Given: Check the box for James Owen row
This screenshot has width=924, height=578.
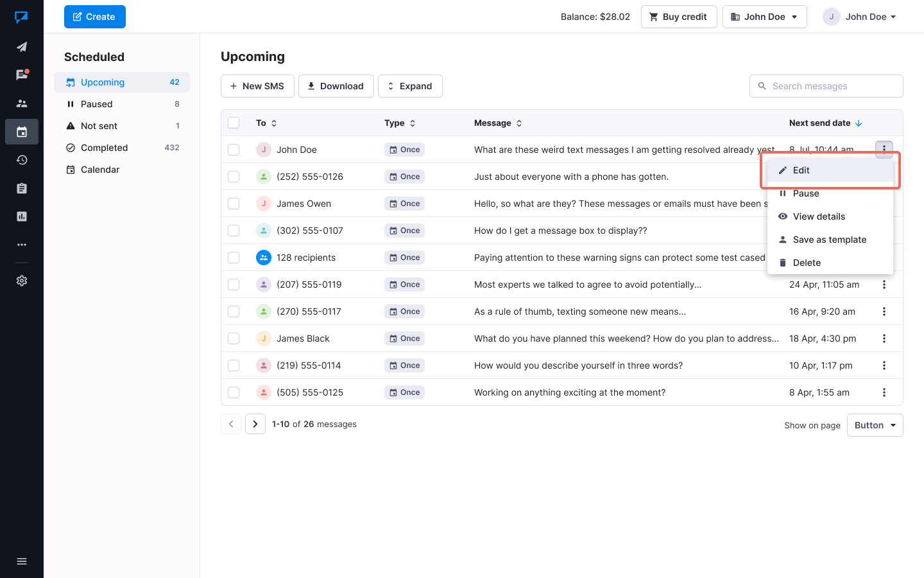Looking at the screenshot, I should pos(234,204).
